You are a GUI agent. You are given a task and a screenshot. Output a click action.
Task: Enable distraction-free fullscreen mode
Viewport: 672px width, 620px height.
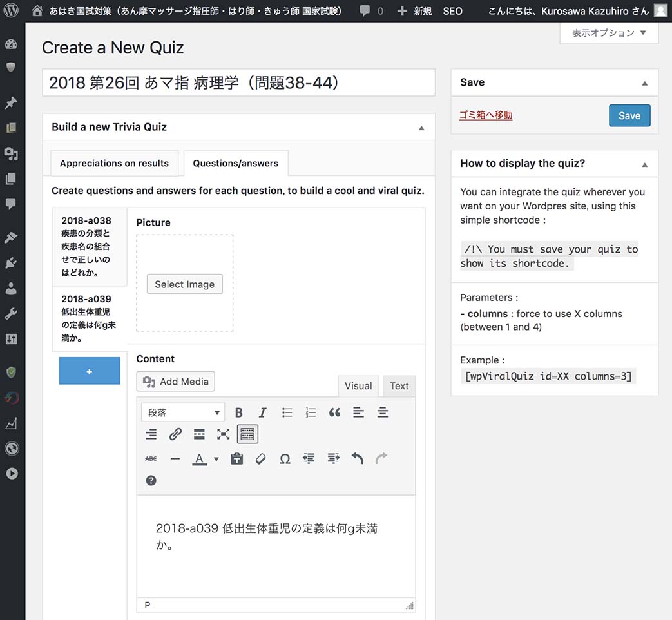point(223,434)
